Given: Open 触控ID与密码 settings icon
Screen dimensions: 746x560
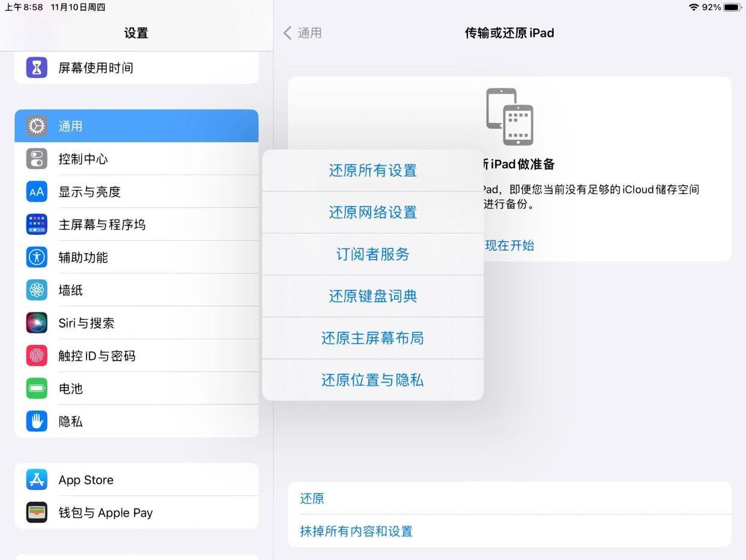Looking at the screenshot, I should (x=37, y=356).
